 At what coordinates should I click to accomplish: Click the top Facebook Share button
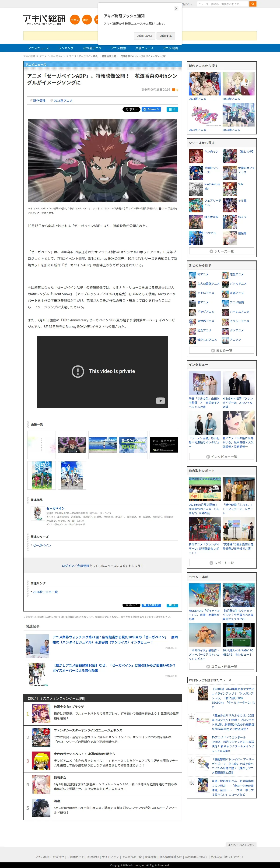tap(151, 109)
